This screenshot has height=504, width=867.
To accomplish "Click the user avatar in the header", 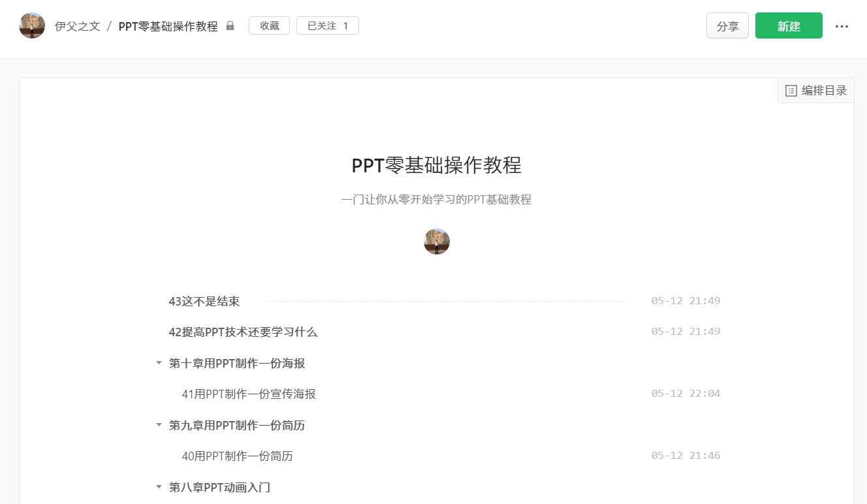I will 32,25.
